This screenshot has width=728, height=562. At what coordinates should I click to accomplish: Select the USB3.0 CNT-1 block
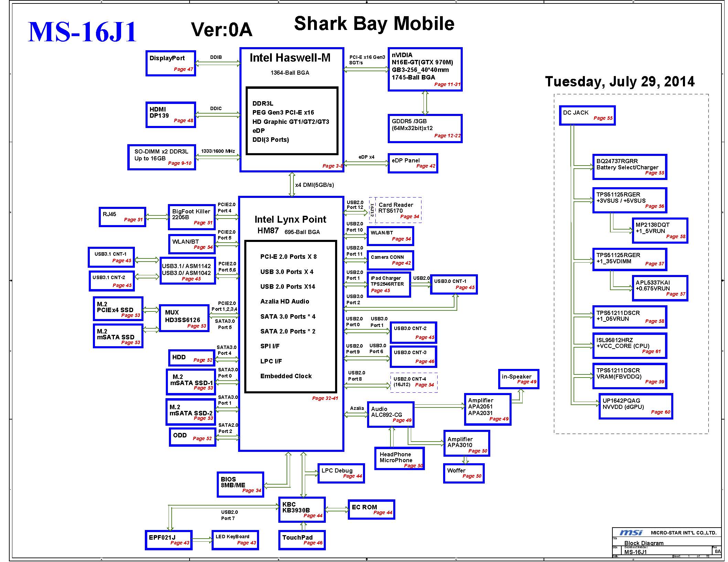(454, 284)
